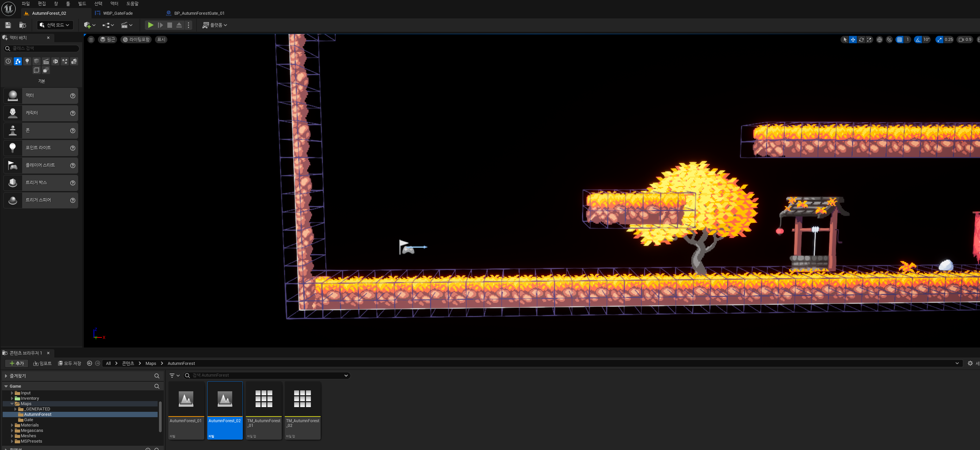Toggle scale snapping on or off
Screen dimensions: 980x450
pyautogui.click(x=940, y=40)
